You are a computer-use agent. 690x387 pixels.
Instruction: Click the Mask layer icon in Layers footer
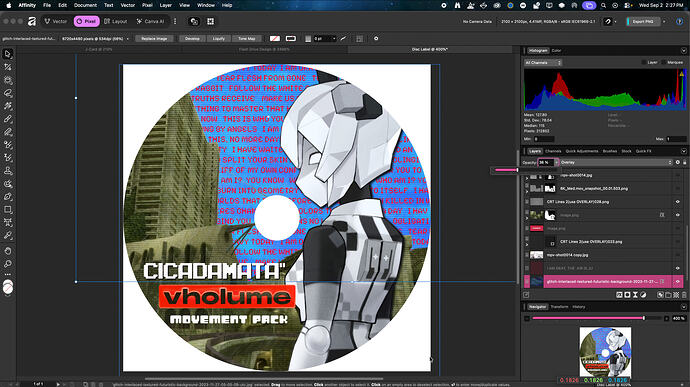coord(627,295)
